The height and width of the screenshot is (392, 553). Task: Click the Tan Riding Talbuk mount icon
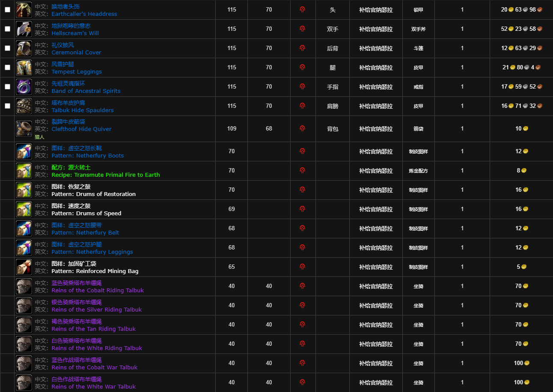click(24, 325)
